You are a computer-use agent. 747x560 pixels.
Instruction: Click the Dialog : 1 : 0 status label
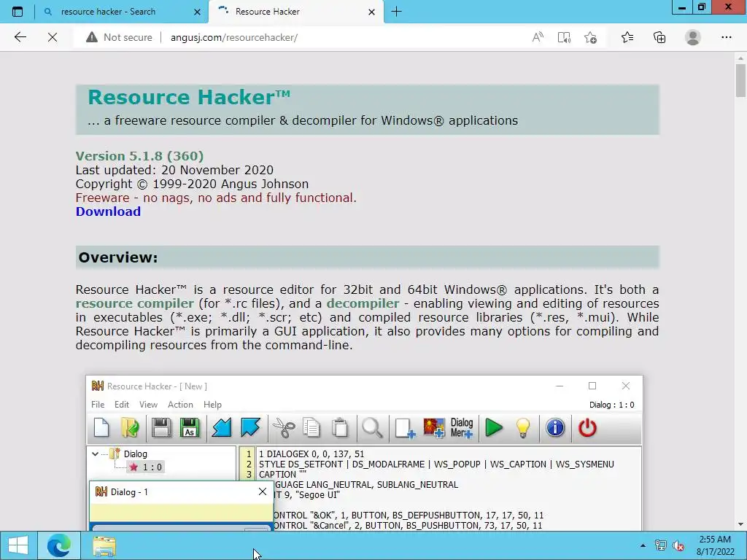pos(612,405)
